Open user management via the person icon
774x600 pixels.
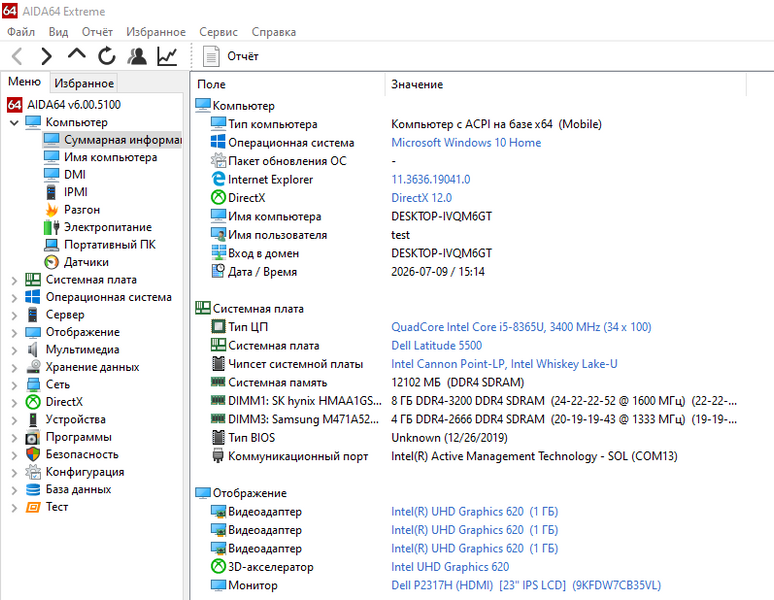point(137,56)
